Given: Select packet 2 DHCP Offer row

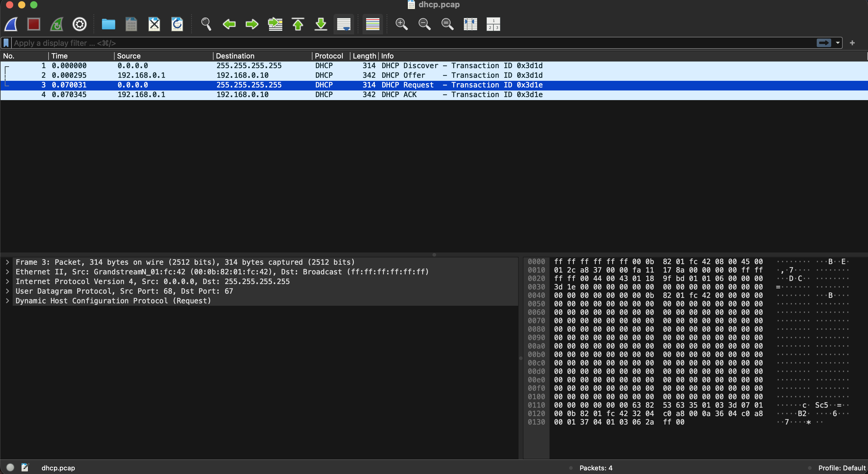Looking at the screenshot, I should 434,75.
